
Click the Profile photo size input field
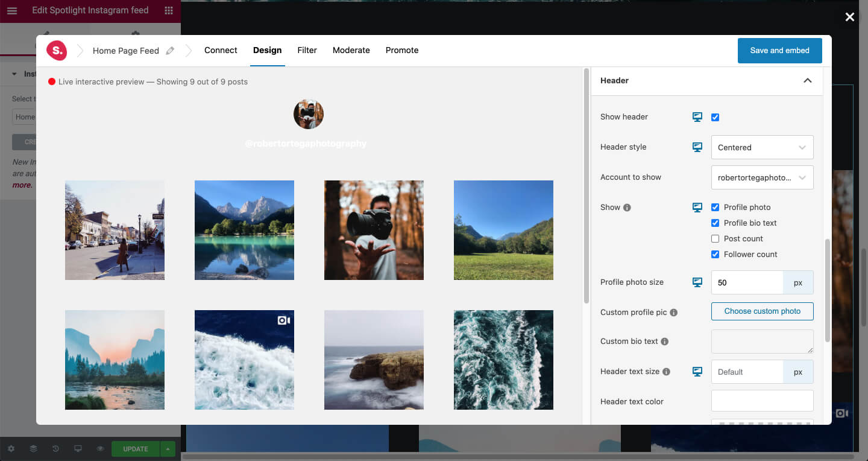(747, 282)
